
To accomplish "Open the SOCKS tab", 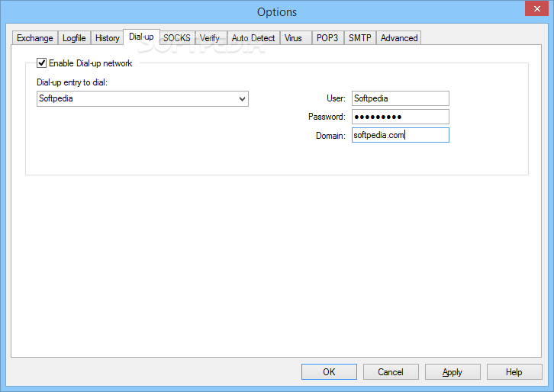I will pos(177,38).
